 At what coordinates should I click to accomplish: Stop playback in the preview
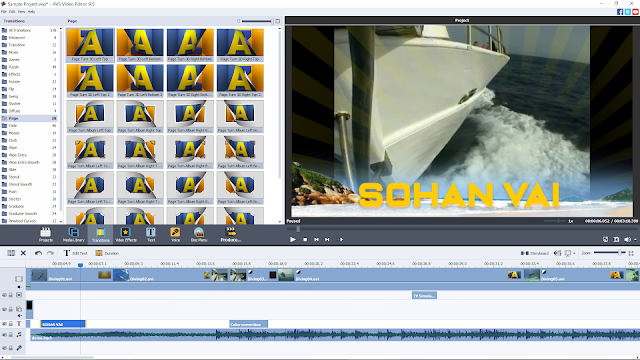click(x=305, y=240)
